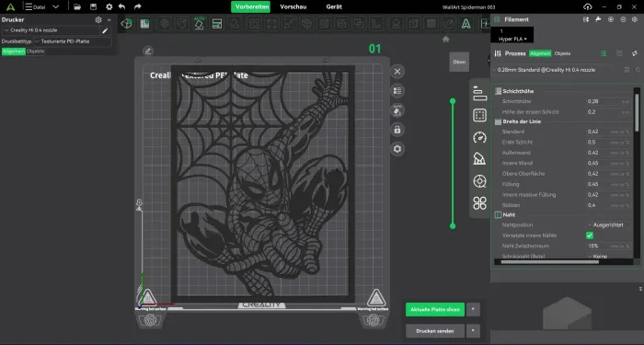Click the Add model cube icon
This screenshot has width=644, height=345.
(x=127, y=24)
